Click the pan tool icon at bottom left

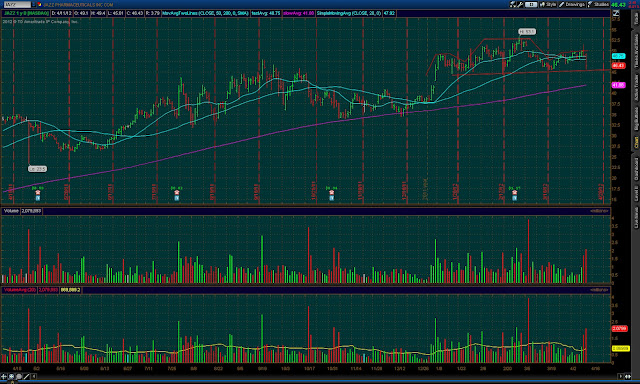[11, 376]
